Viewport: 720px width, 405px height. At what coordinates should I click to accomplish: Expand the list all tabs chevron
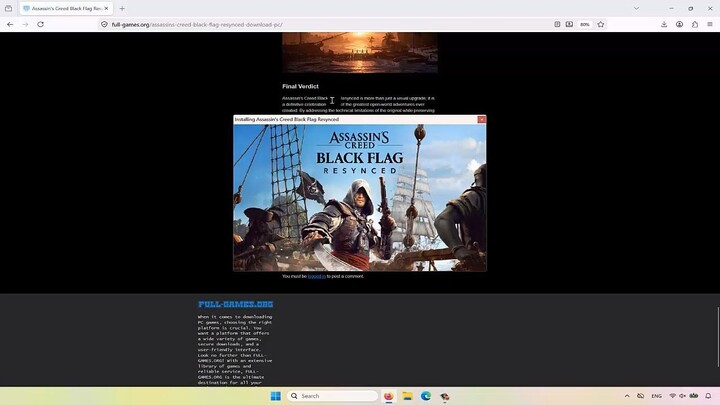click(x=636, y=8)
